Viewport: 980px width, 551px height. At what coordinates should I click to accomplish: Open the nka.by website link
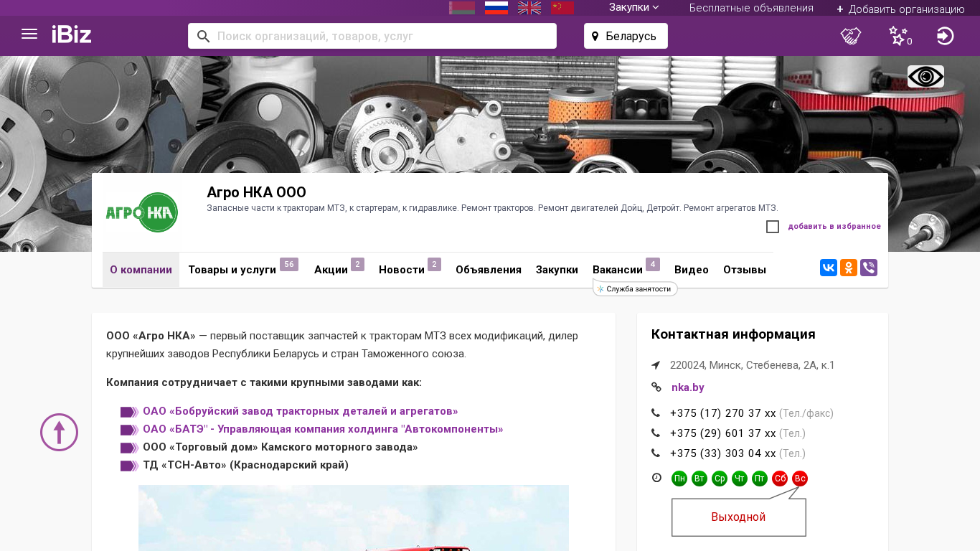(x=688, y=387)
